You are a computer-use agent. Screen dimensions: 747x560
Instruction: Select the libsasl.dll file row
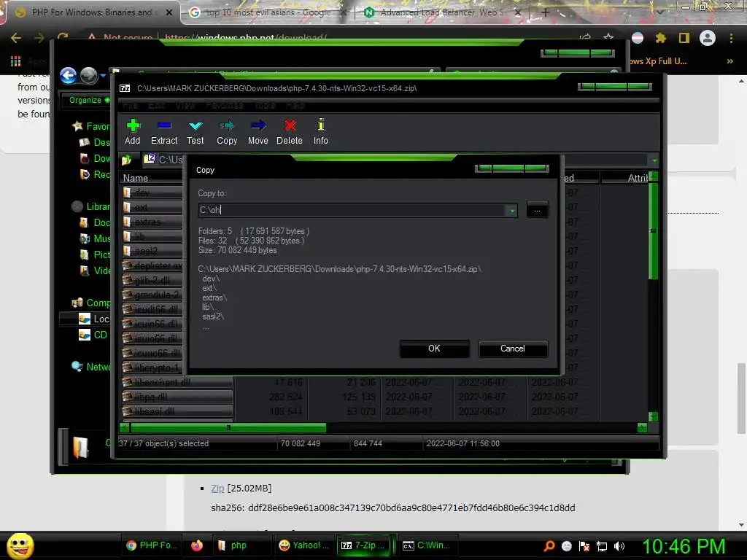tap(177, 411)
